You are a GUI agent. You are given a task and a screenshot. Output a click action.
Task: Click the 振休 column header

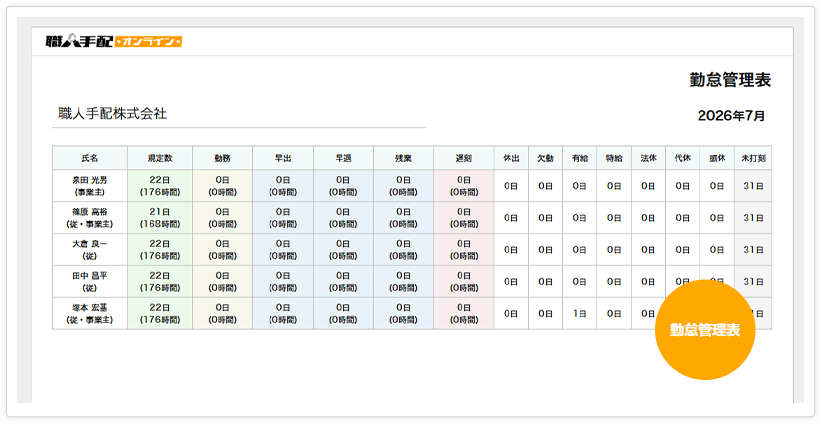tap(717, 158)
